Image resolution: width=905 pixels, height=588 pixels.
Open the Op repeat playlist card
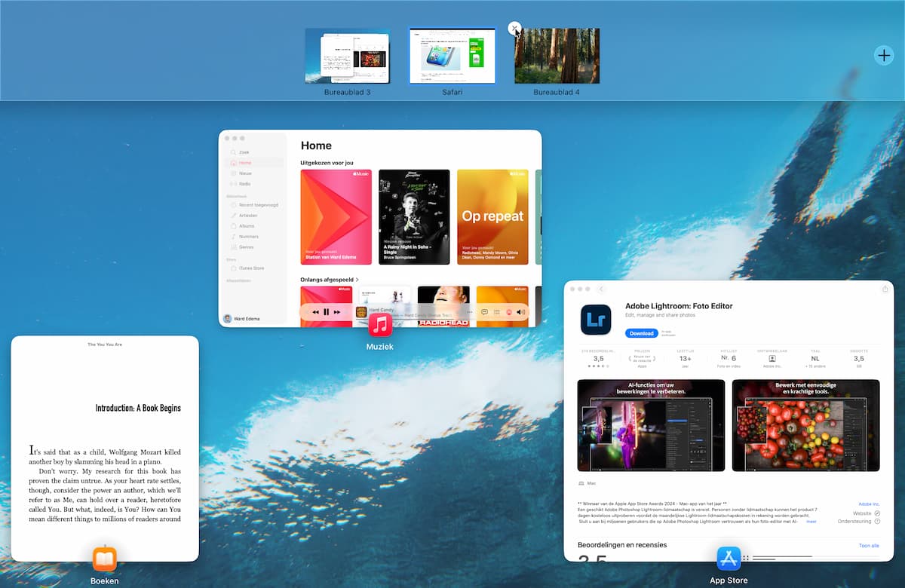pyautogui.click(x=492, y=217)
